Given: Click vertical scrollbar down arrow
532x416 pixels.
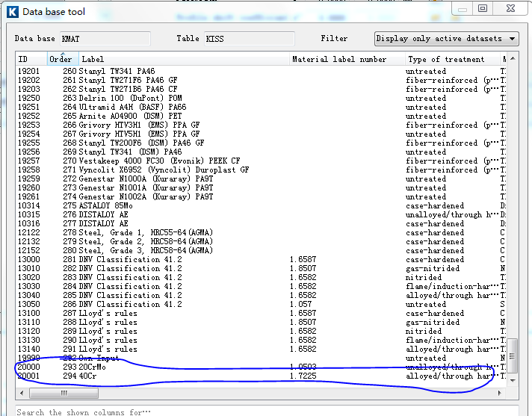Looking at the screenshot, I should [513, 381].
